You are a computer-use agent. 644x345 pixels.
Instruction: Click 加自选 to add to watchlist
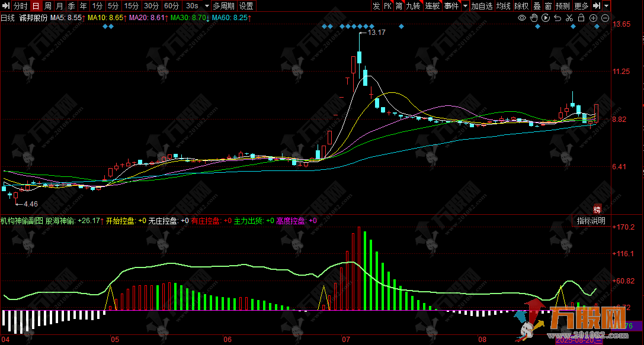482,6
